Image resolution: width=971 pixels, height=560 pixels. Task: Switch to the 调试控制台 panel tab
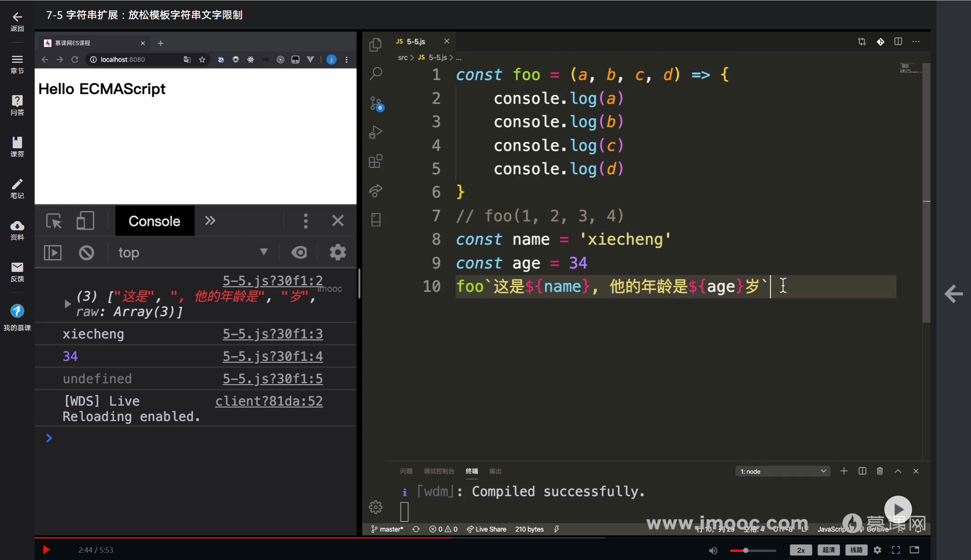click(x=438, y=471)
